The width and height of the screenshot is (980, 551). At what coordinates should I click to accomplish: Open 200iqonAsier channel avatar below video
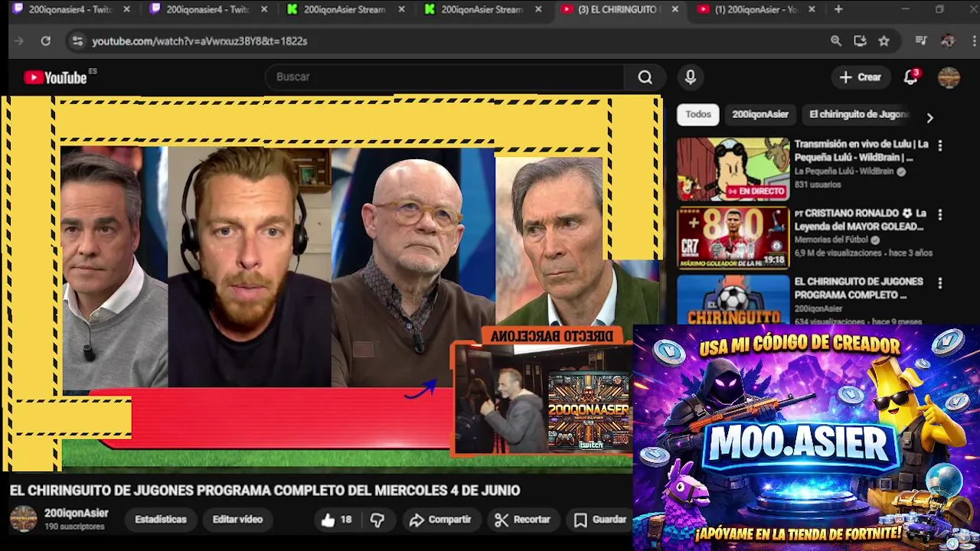click(x=23, y=519)
